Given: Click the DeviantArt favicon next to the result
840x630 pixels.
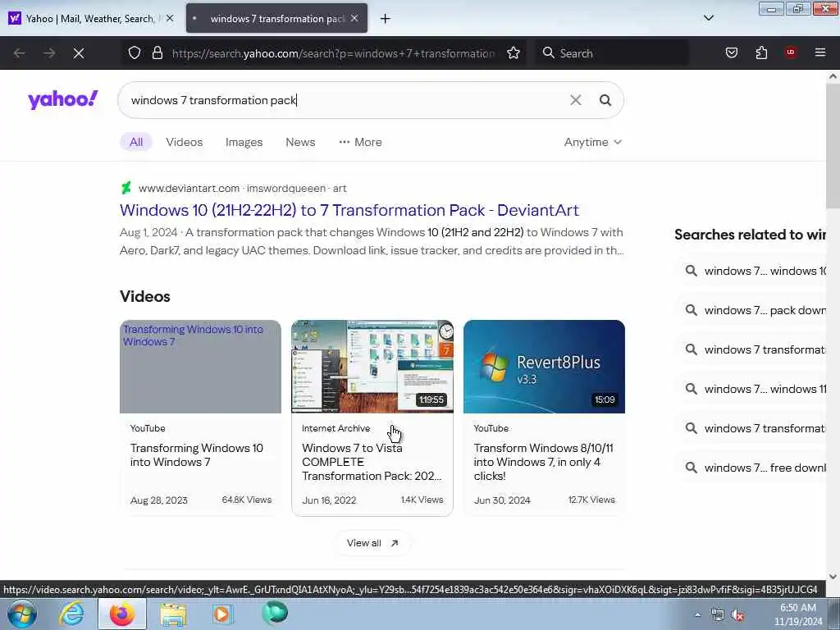Looking at the screenshot, I should point(126,188).
